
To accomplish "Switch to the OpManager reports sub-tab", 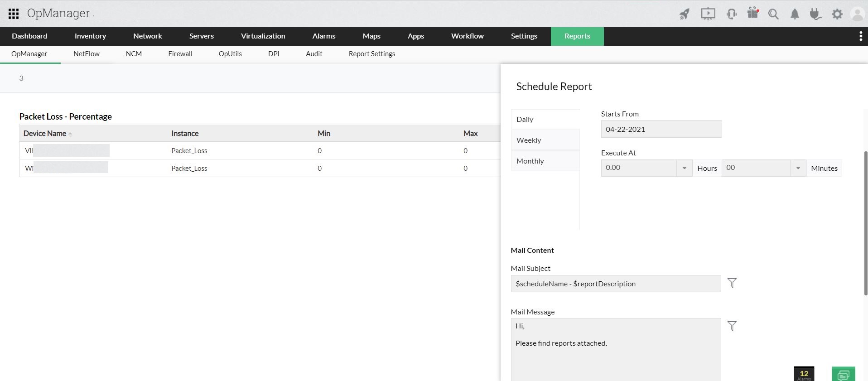I will 29,54.
